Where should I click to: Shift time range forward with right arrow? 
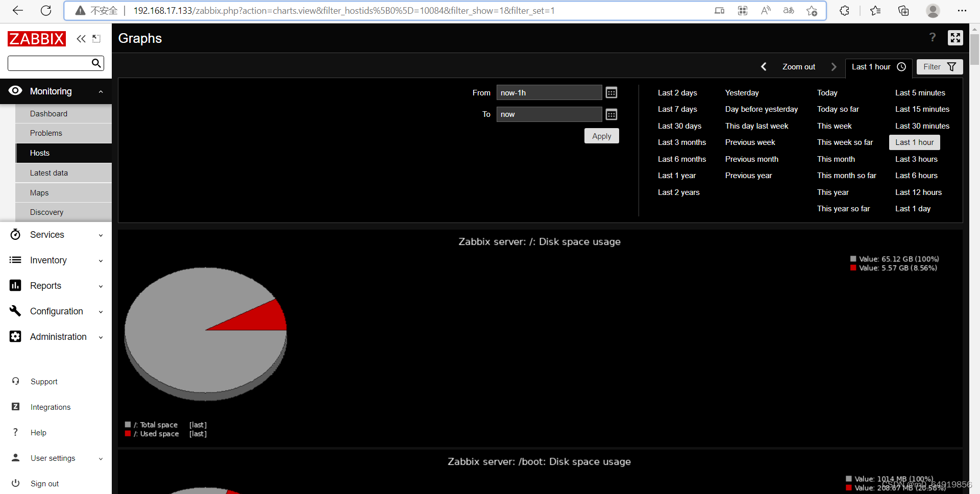[834, 67]
